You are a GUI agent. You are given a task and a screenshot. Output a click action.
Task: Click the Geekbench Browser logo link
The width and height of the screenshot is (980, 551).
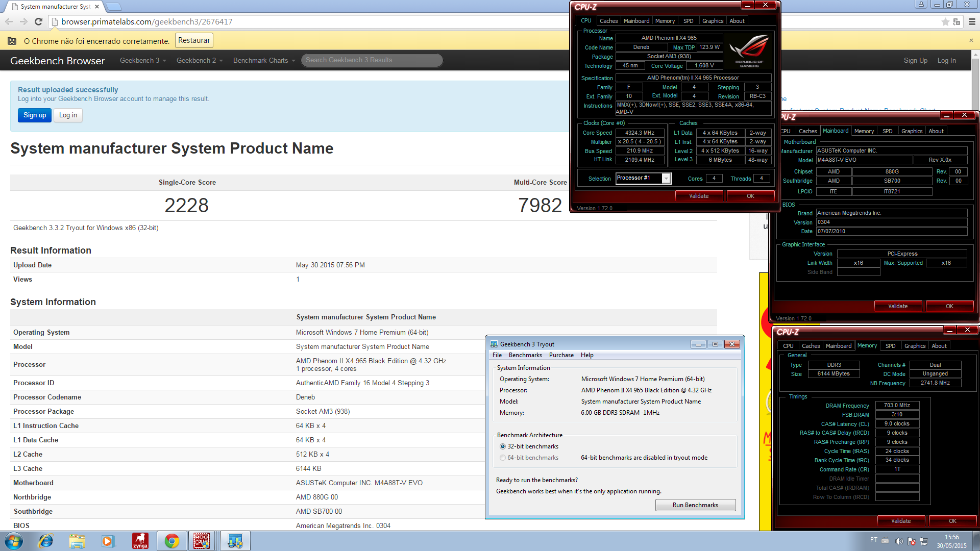coord(57,61)
